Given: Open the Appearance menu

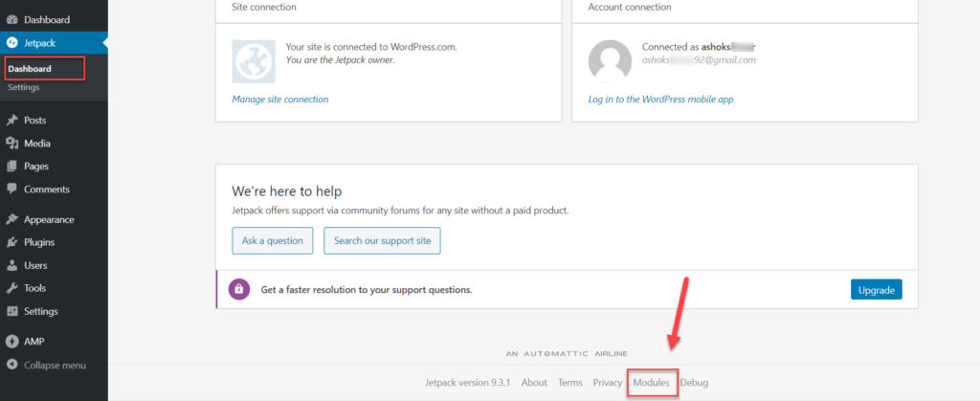Looking at the screenshot, I should (x=54, y=219).
